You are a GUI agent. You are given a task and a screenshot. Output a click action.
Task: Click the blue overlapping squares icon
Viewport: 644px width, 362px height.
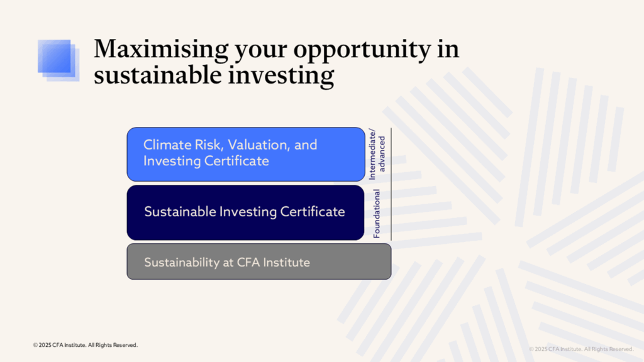tap(57, 60)
